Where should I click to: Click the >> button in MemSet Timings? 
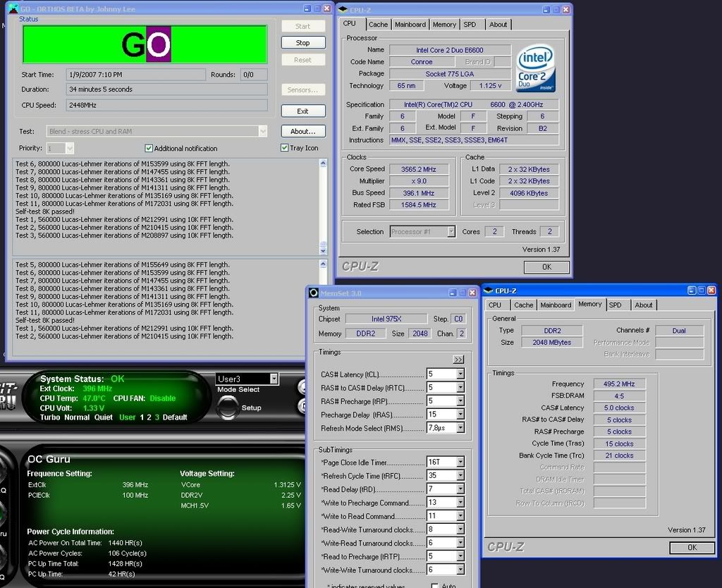(x=458, y=359)
